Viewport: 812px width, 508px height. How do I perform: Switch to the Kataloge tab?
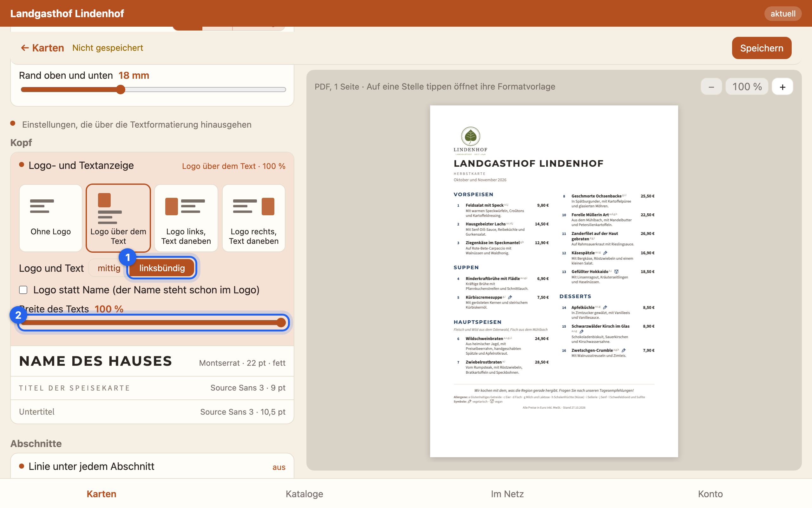pos(304,493)
